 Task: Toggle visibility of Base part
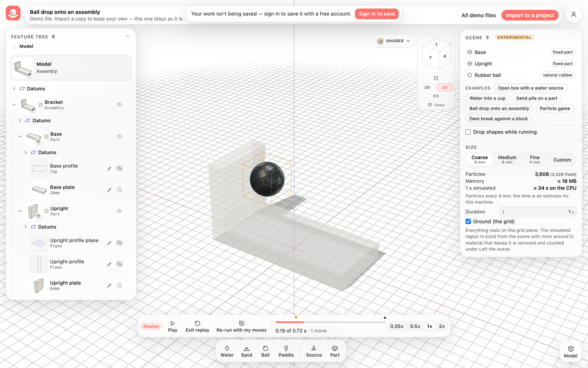[119, 137]
